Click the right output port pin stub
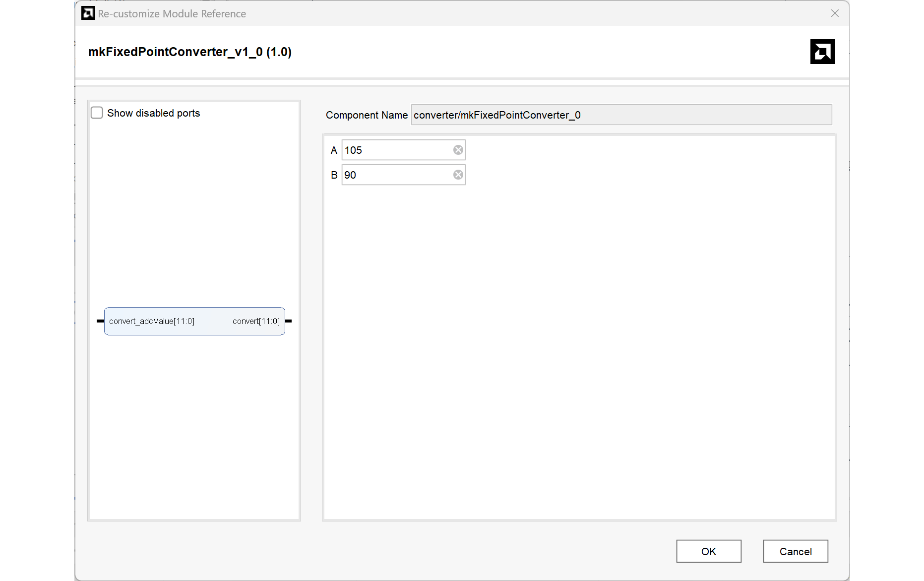Viewport: 924px width, 581px height. click(289, 321)
